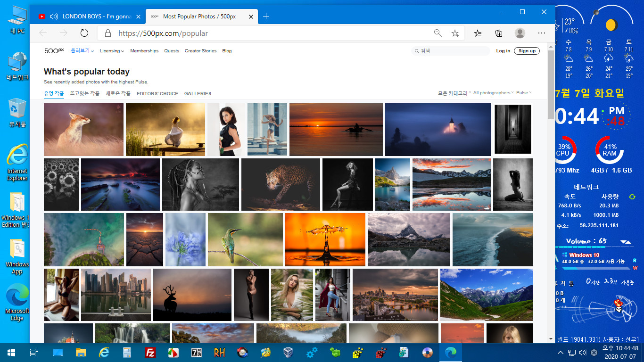Open the GALLERIES tab
The image size is (644, 362).
[198, 93]
